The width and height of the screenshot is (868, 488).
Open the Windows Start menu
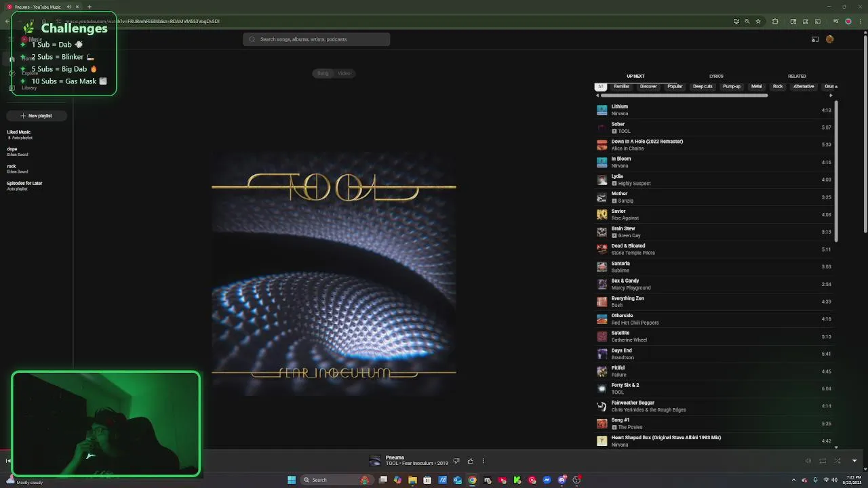(x=292, y=480)
